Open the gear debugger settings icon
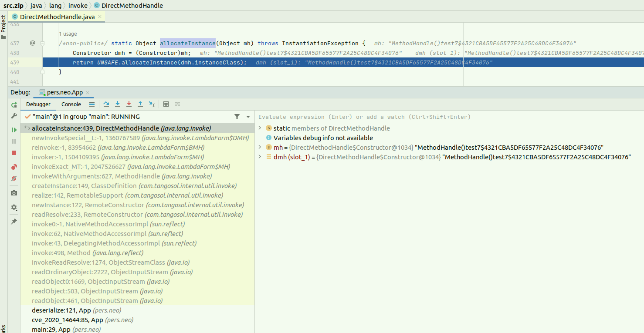Image resolution: width=644 pixels, height=333 pixels. (x=14, y=208)
